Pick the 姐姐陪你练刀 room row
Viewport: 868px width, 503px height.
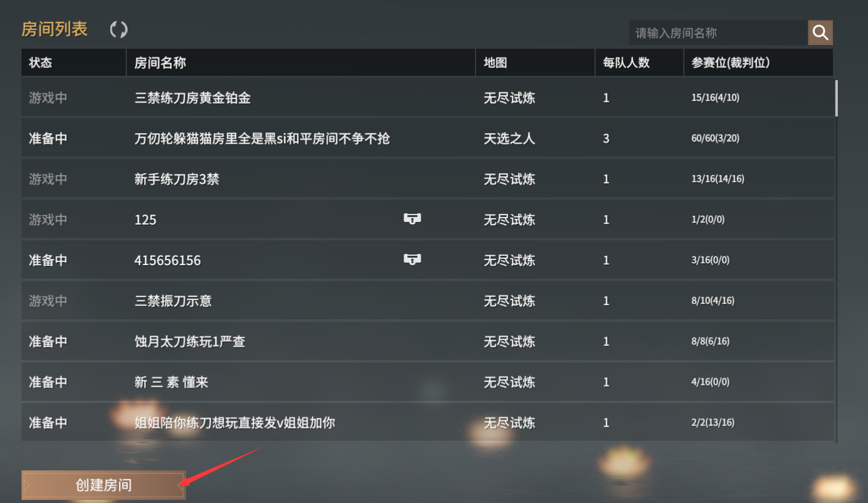click(428, 423)
